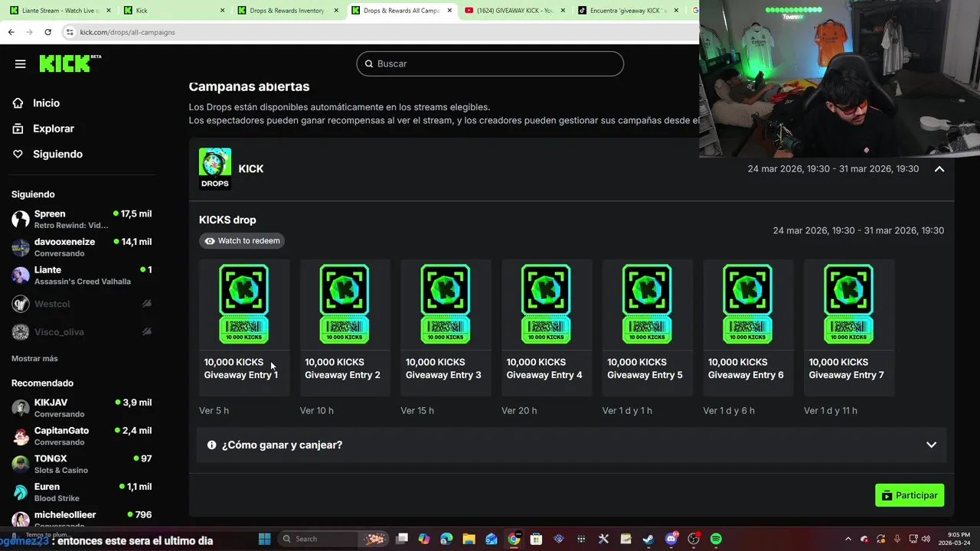Image resolution: width=980 pixels, height=551 pixels.
Task: Select Giveaway Entry 6 drop image
Action: tap(748, 304)
